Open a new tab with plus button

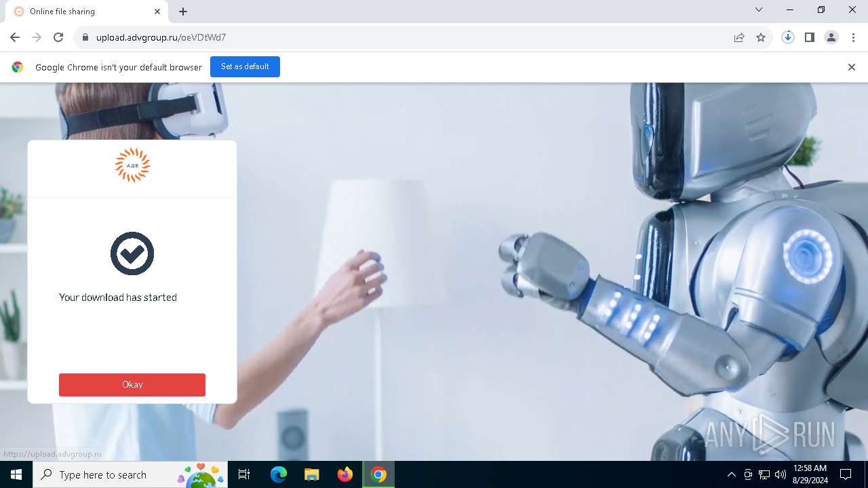183,12
